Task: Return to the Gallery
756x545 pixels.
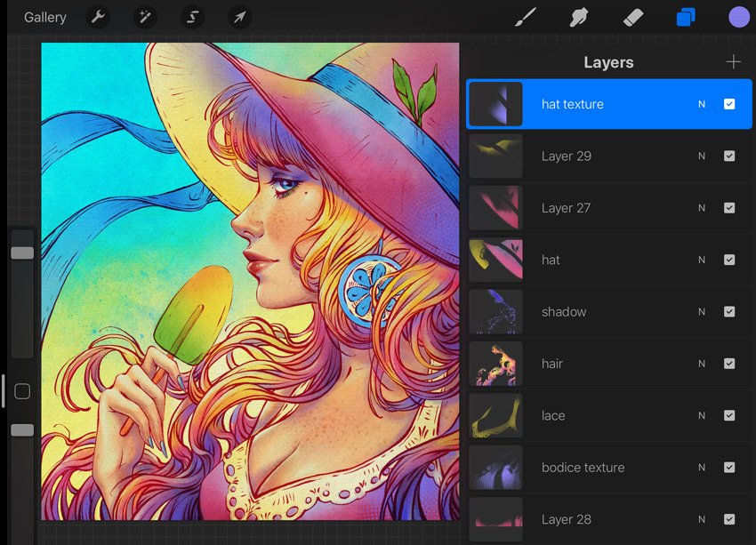Action: point(45,18)
